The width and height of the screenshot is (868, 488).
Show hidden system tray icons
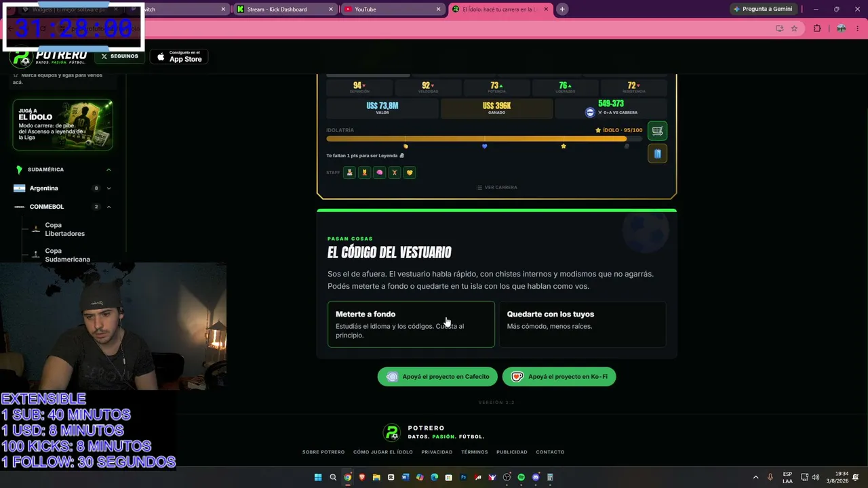click(755, 477)
